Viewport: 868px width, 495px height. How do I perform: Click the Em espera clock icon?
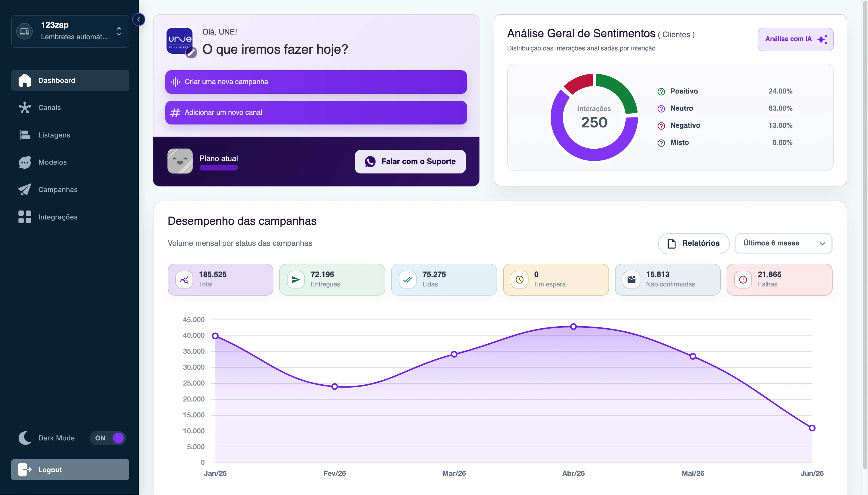[x=519, y=279]
